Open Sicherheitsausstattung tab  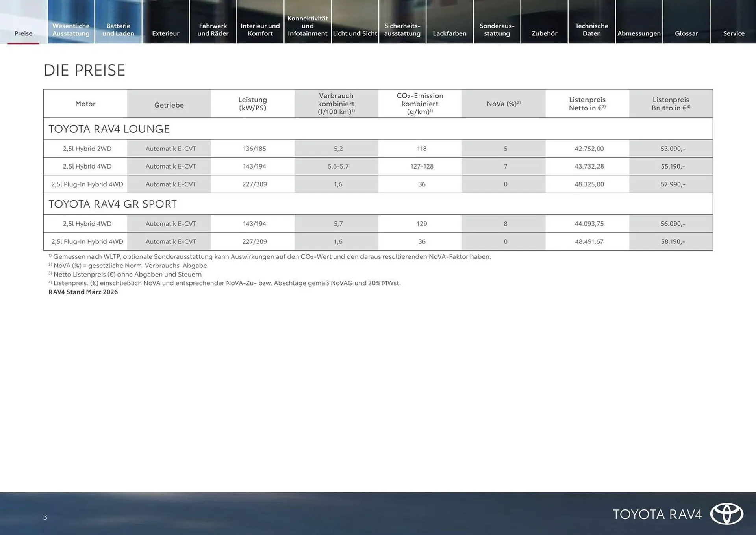402,30
